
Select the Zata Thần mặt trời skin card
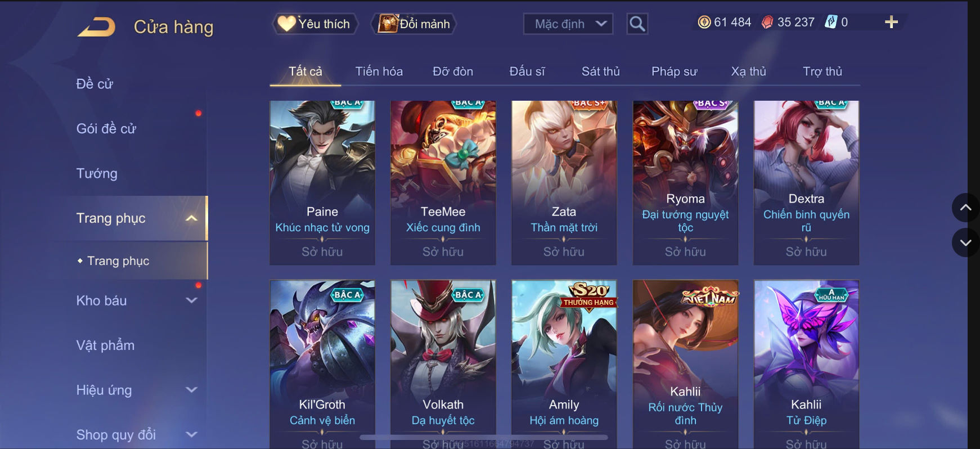coord(564,182)
